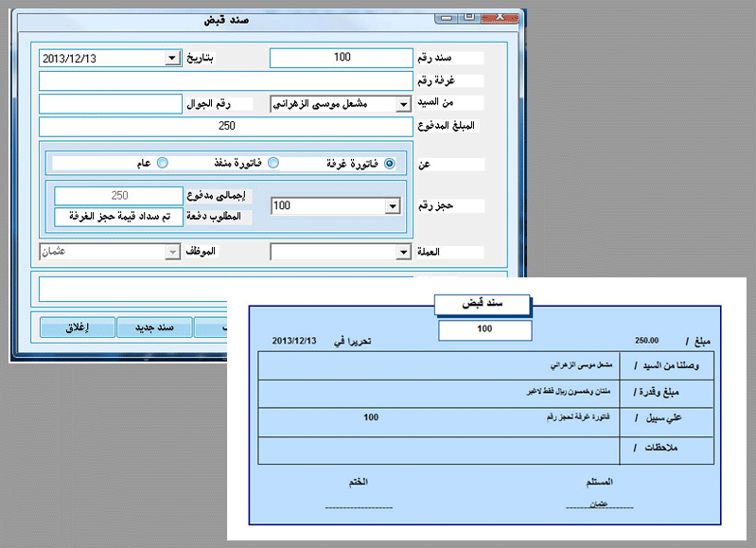Minimize the سند قبض window
The image size is (756, 548).
click(x=447, y=18)
